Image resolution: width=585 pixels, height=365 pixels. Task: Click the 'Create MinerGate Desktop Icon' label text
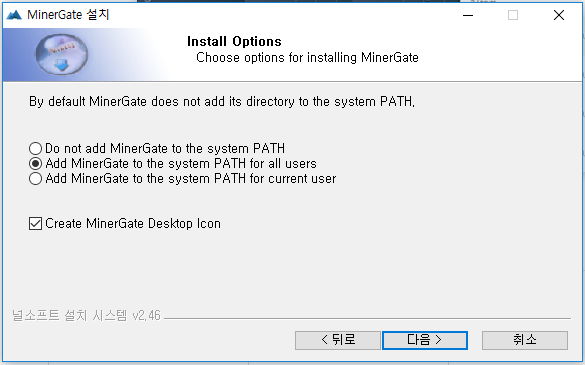[x=133, y=224]
